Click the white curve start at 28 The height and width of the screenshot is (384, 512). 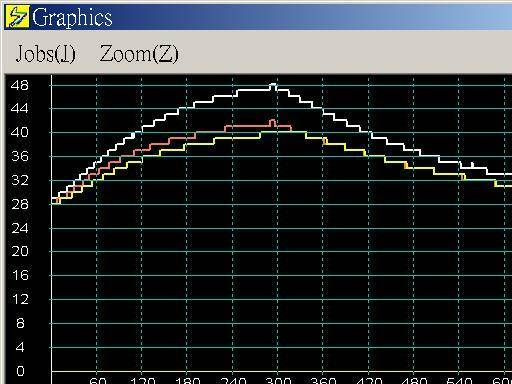pyautogui.click(x=55, y=198)
